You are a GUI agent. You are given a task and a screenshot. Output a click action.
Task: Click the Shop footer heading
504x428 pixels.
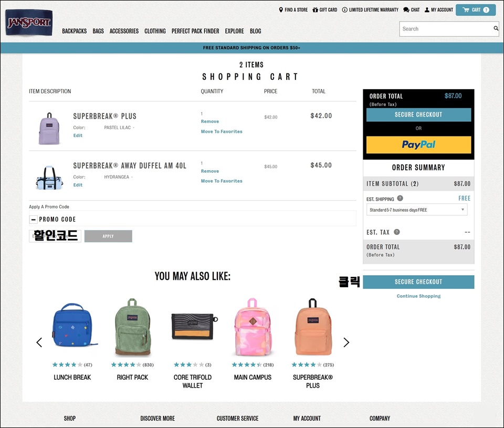[x=70, y=418]
